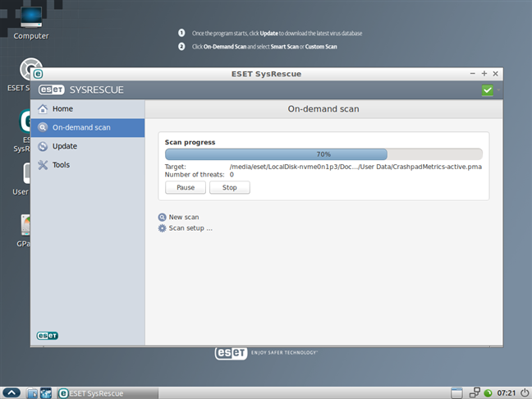
Task: Select On-demand scan in sidebar
Action: (x=88, y=127)
